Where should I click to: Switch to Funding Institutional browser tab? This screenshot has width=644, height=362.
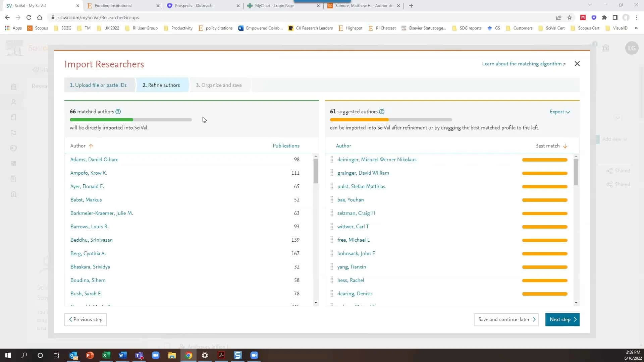coord(113,6)
